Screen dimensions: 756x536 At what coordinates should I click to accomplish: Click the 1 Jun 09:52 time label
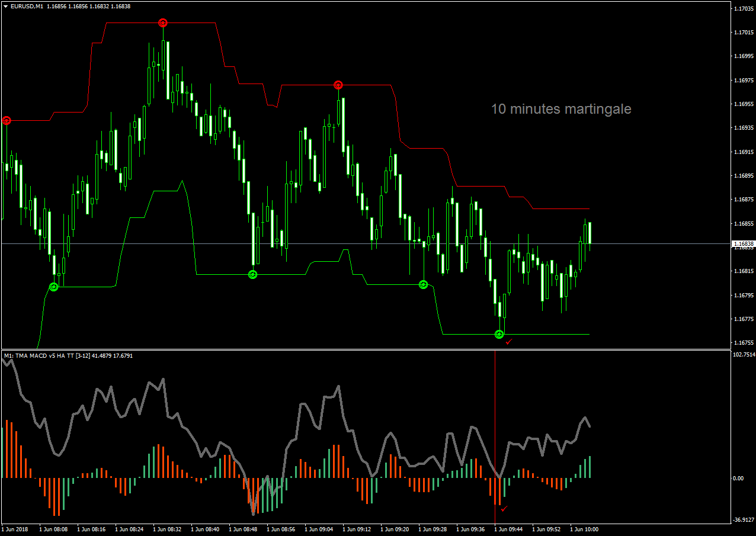[x=547, y=529]
